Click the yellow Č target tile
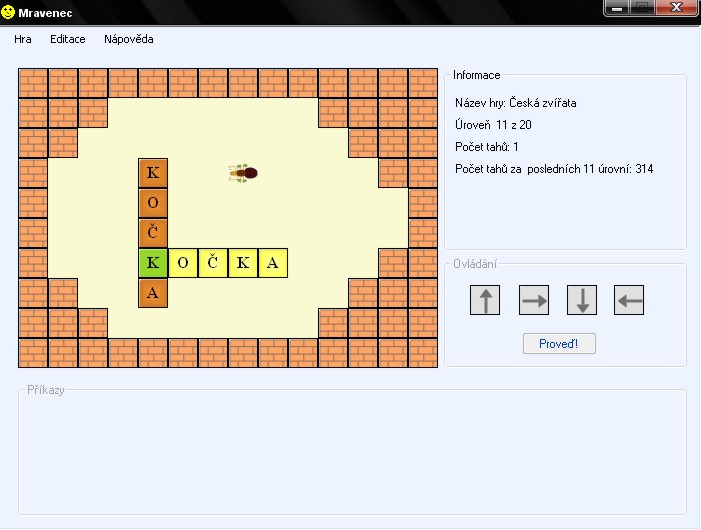 [x=213, y=263]
